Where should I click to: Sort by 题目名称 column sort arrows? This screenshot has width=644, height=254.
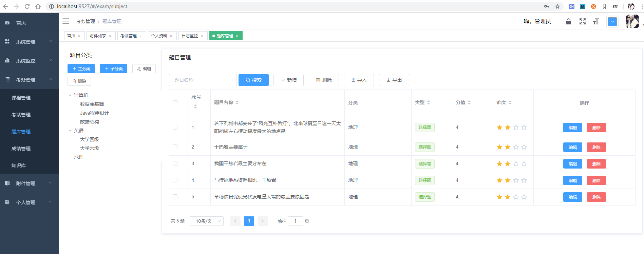click(237, 102)
